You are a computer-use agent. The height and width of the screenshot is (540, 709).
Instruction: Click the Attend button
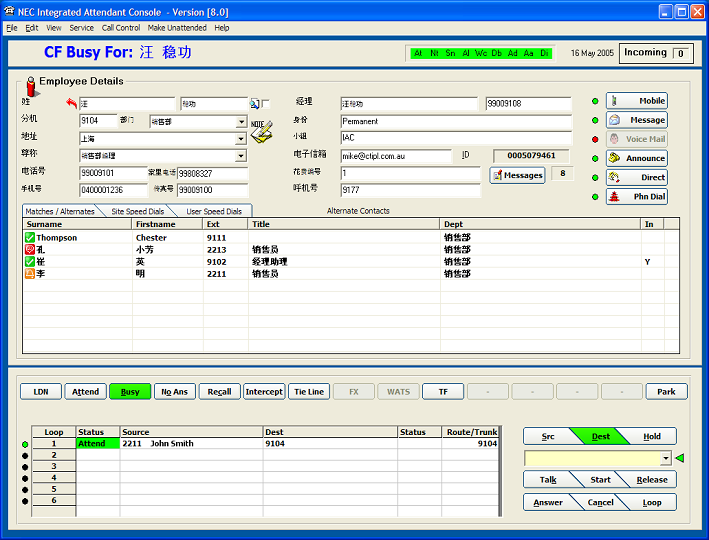point(85,392)
